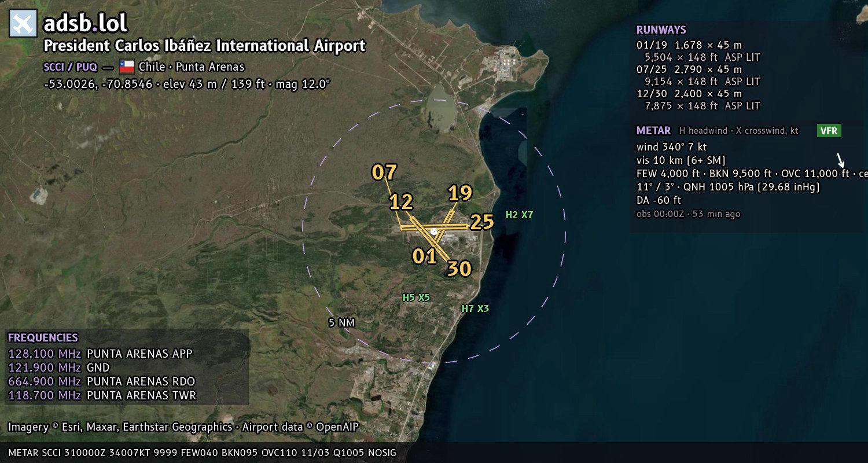Click the RUNWAYS heading
The image size is (868, 463).
point(661,30)
